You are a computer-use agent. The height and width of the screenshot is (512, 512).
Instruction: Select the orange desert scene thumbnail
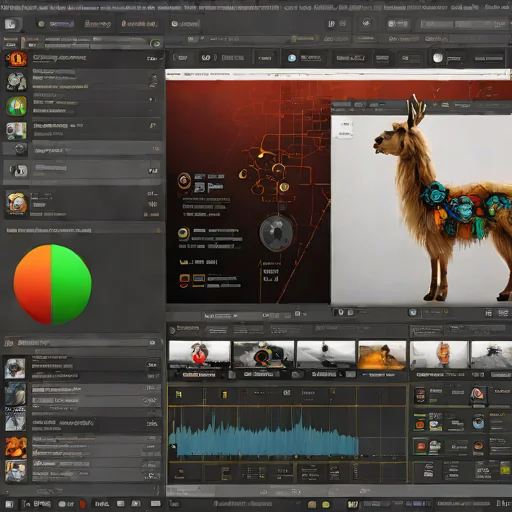pos(382,355)
